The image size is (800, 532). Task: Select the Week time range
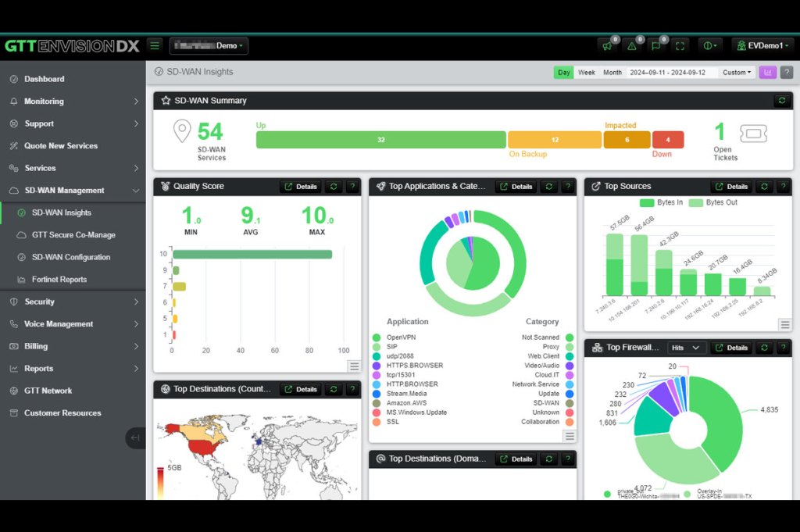(586, 73)
